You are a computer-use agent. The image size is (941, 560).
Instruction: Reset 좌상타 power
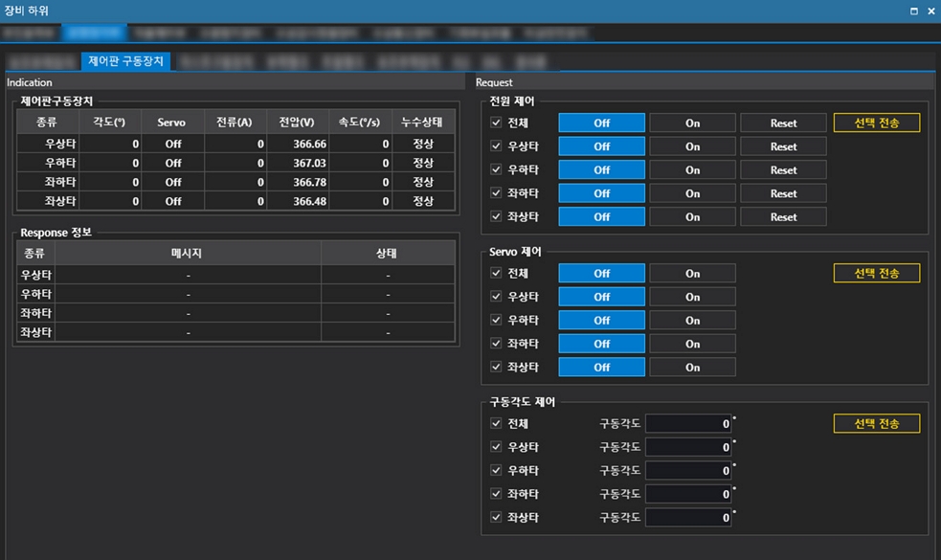click(x=783, y=216)
